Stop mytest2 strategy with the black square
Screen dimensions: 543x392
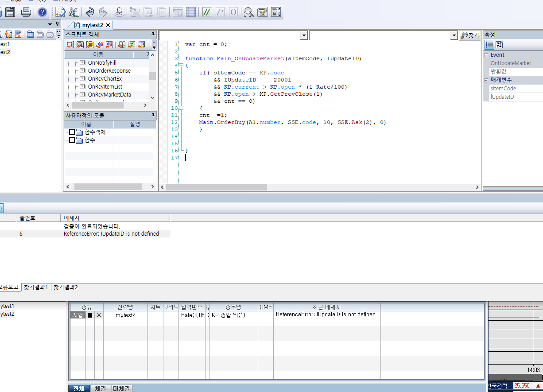pyautogui.click(x=90, y=315)
